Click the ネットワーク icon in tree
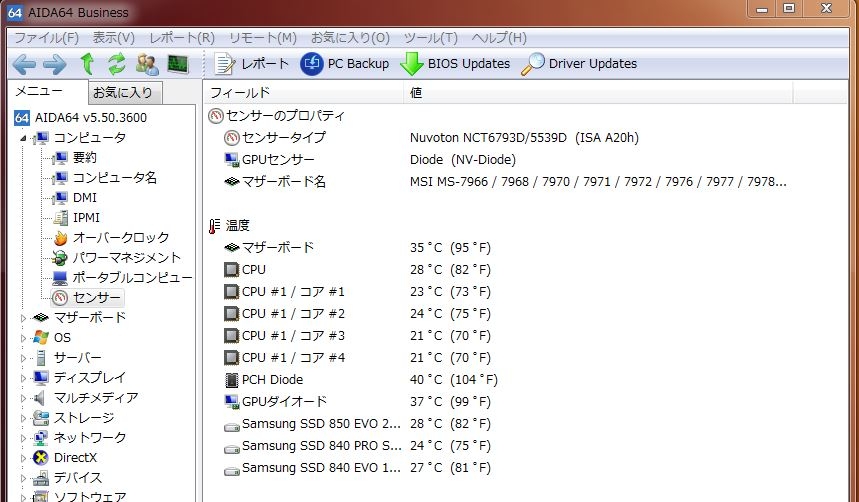The image size is (859, 502). 41,438
